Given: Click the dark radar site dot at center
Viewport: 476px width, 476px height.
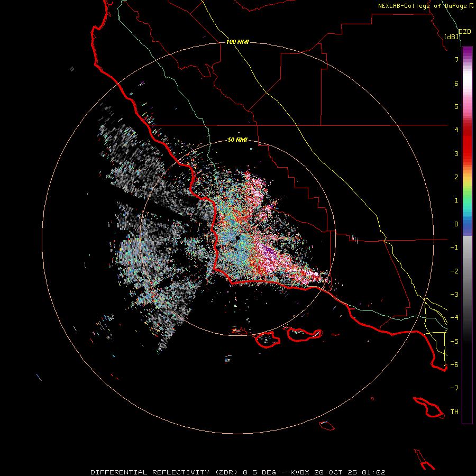Looking at the screenshot, I should [x=237, y=239].
